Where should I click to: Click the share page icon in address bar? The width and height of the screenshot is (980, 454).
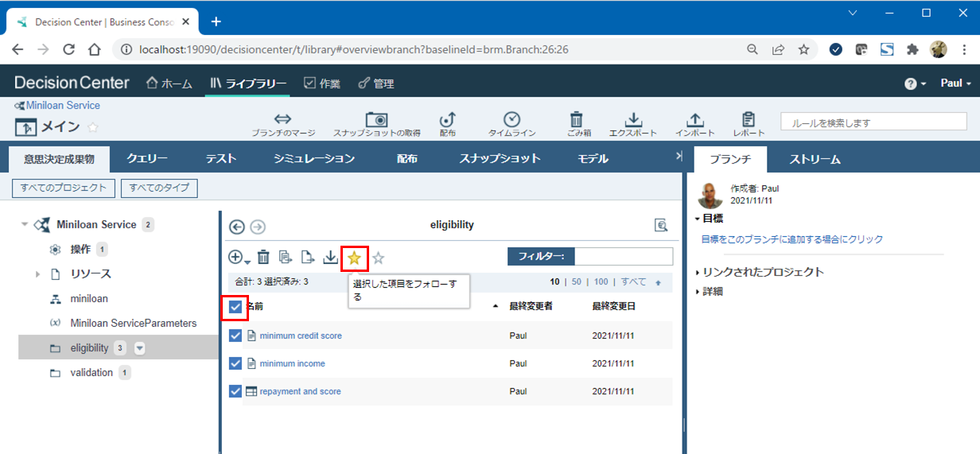pyautogui.click(x=778, y=49)
